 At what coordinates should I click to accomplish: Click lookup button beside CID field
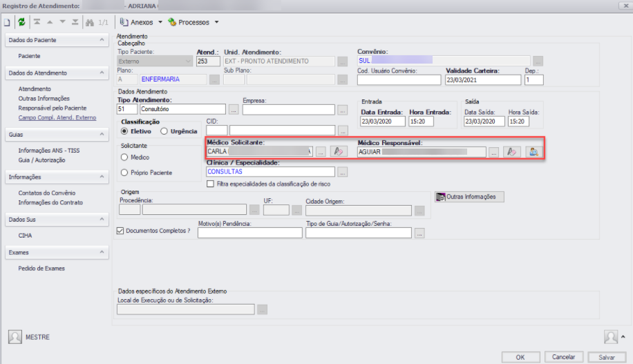[x=343, y=131]
